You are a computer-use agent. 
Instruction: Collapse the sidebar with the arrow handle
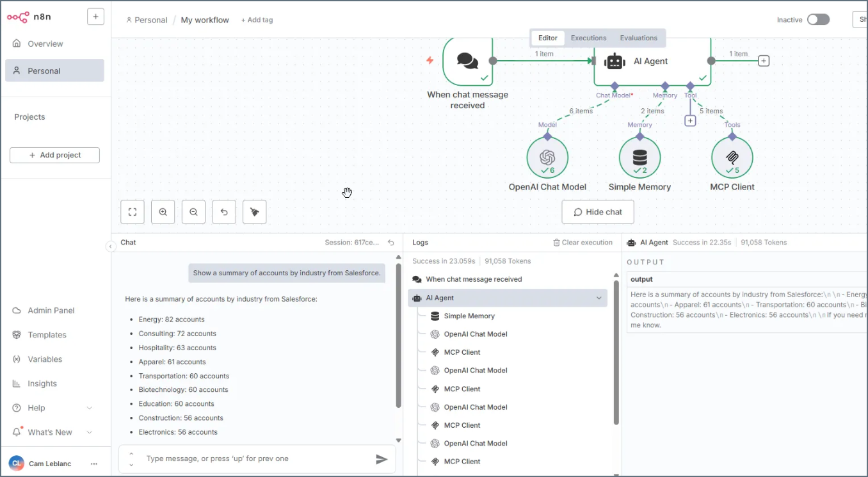pos(111,247)
